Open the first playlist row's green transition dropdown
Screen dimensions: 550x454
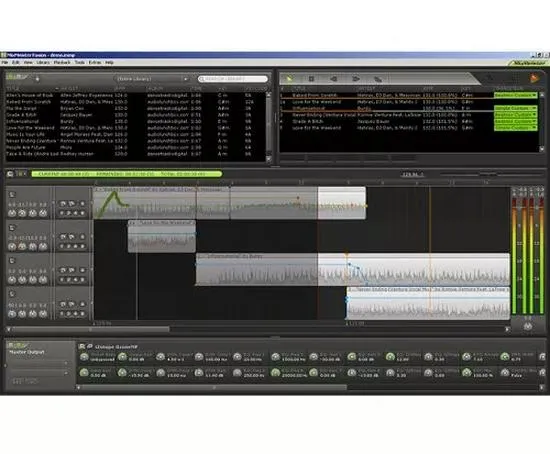[515, 95]
